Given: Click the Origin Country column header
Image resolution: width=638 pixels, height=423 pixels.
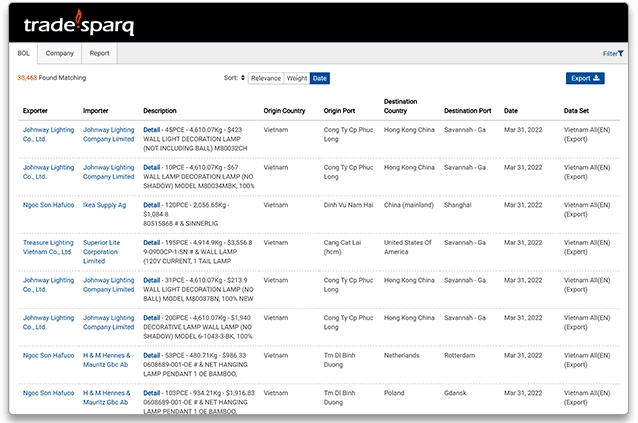Looking at the screenshot, I should coord(284,111).
